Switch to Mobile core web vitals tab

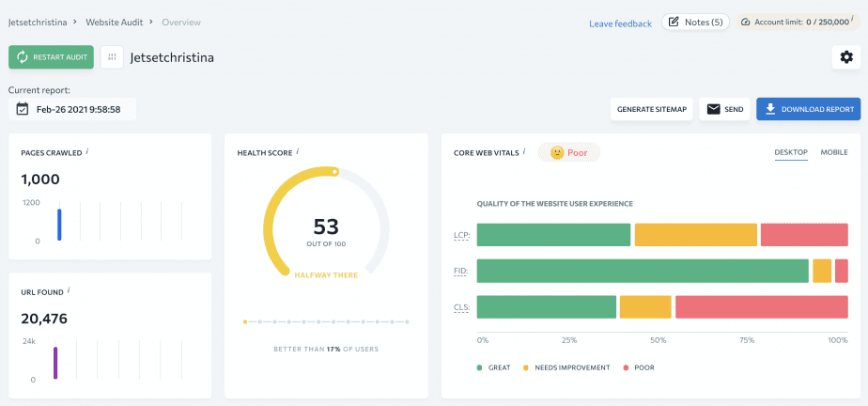pyautogui.click(x=834, y=152)
